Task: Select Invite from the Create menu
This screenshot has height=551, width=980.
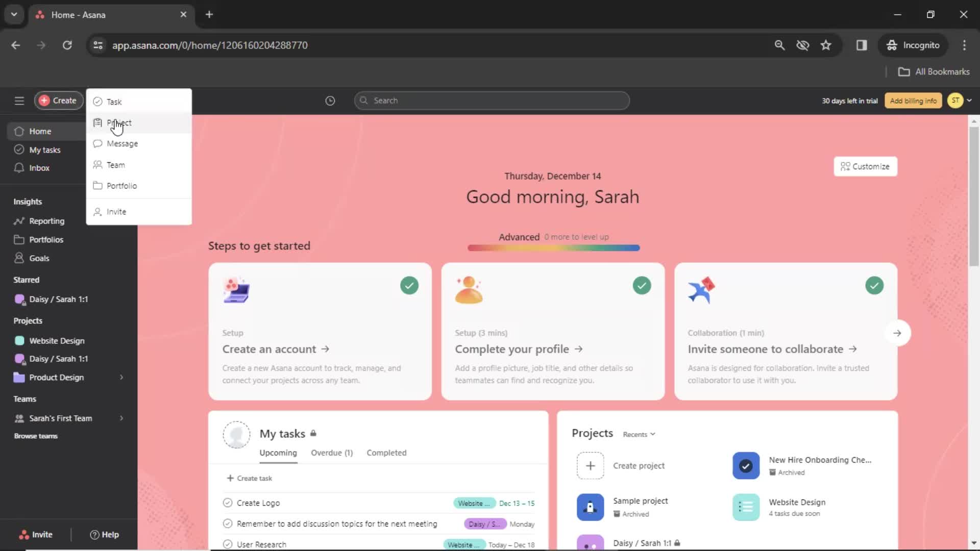Action: 139,211
